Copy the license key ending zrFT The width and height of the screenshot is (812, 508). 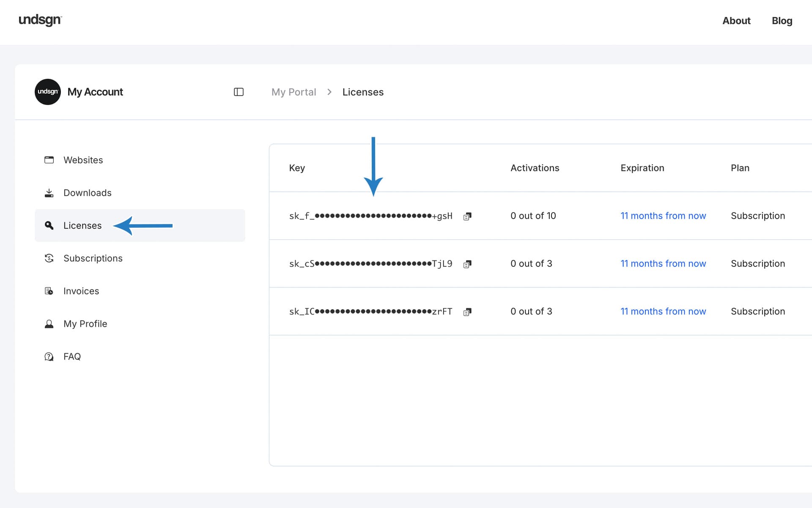(x=467, y=312)
